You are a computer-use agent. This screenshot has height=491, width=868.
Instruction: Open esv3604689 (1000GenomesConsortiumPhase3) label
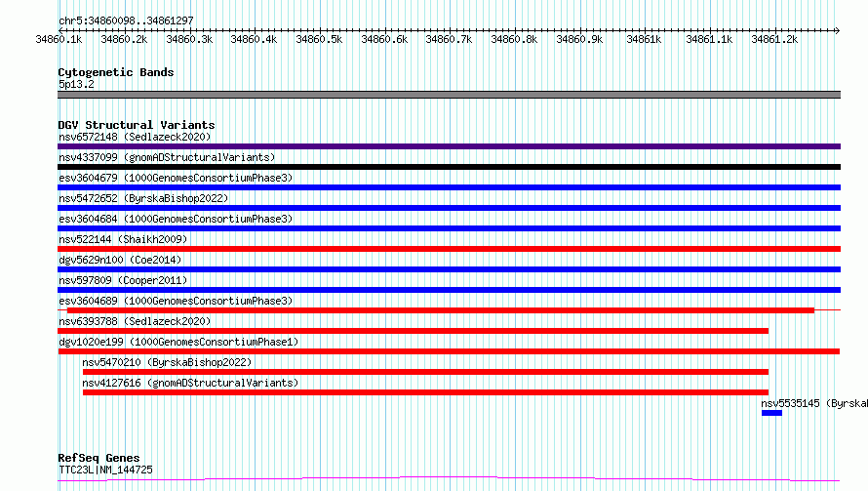(x=176, y=301)
